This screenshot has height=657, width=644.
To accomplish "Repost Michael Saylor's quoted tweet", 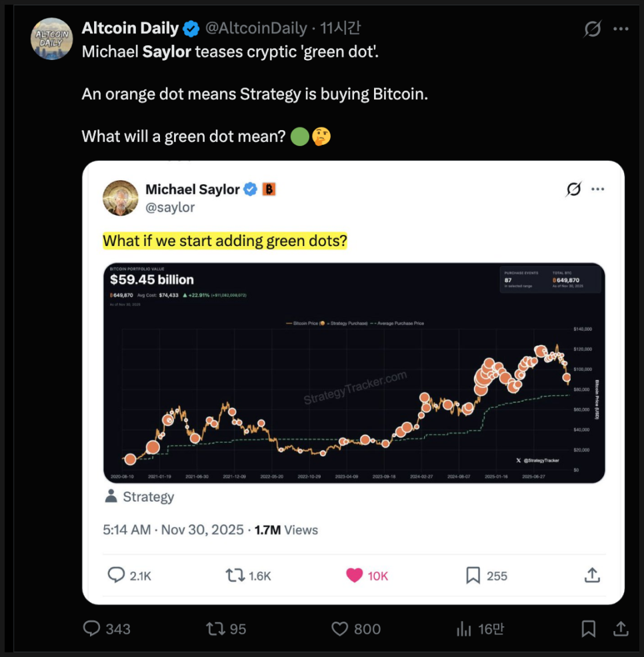I will [x=235, y=576].
